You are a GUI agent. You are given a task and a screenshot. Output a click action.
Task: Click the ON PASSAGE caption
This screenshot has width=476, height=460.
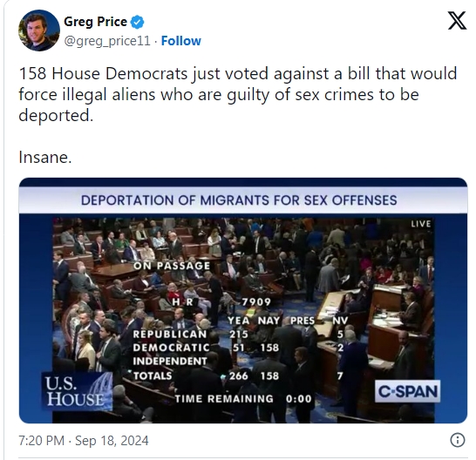172,266
